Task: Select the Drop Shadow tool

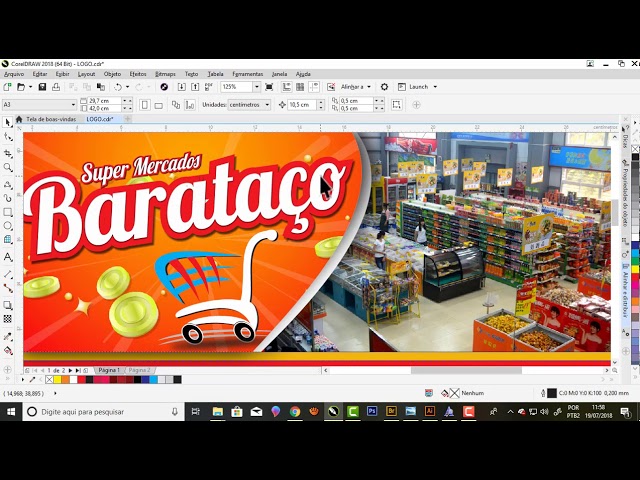Action: click(7, 305)
